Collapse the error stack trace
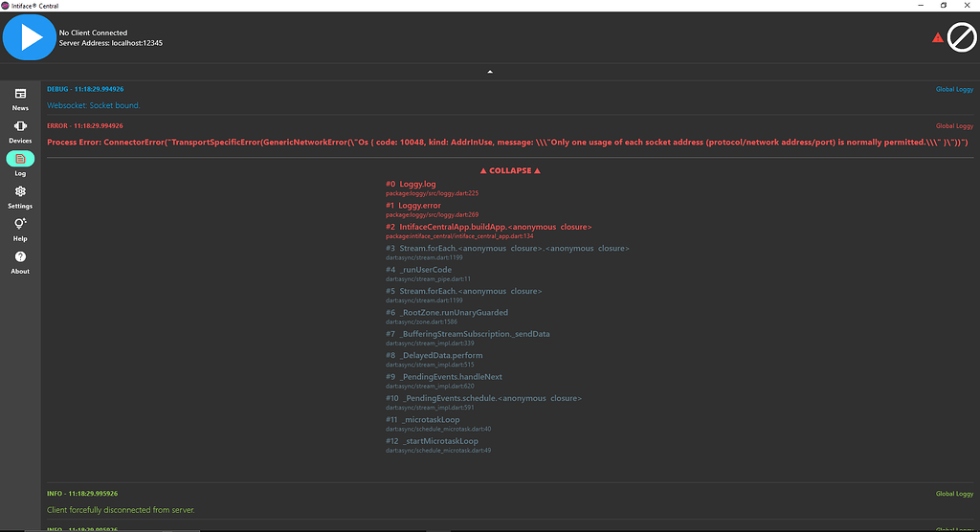 (510, 170)
